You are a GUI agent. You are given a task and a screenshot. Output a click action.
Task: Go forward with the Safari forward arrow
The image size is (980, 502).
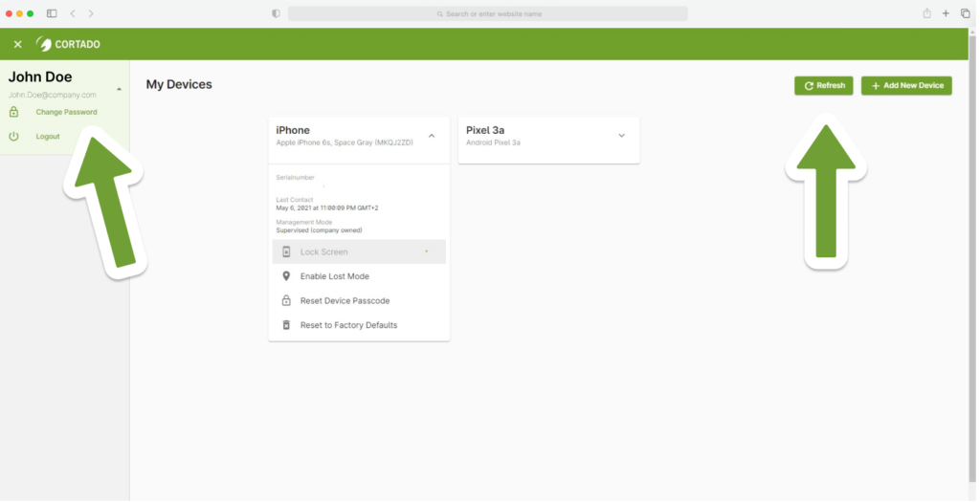click(91, 13)
